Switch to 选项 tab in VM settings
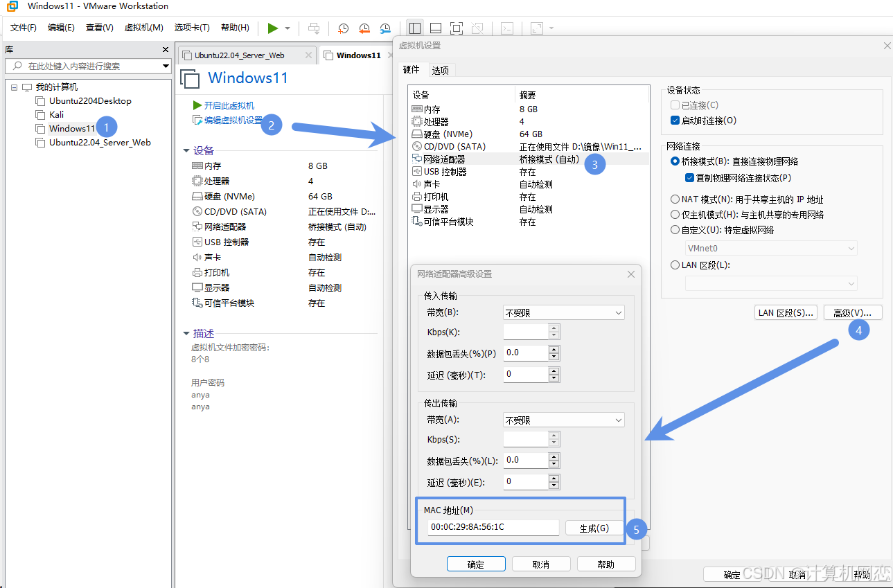Viewport: 893px width, 588px height. pos(440,70)
